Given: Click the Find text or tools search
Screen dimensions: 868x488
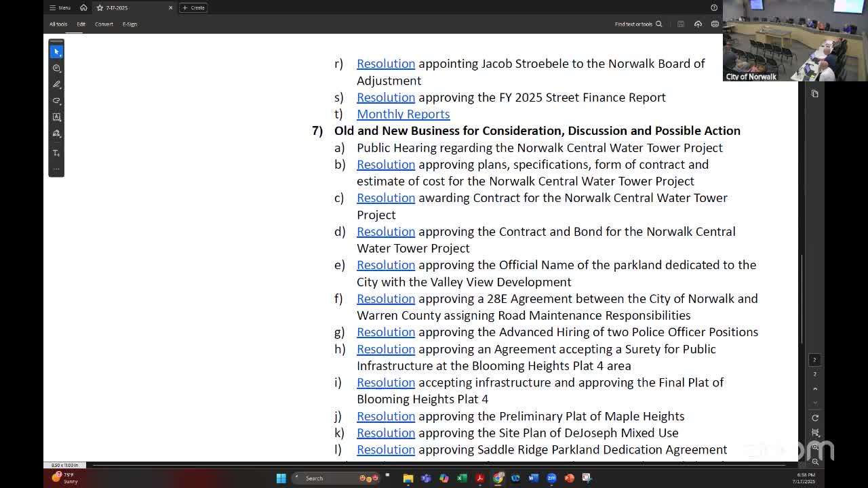Looking at the screenshot, I should coord(637,24).
